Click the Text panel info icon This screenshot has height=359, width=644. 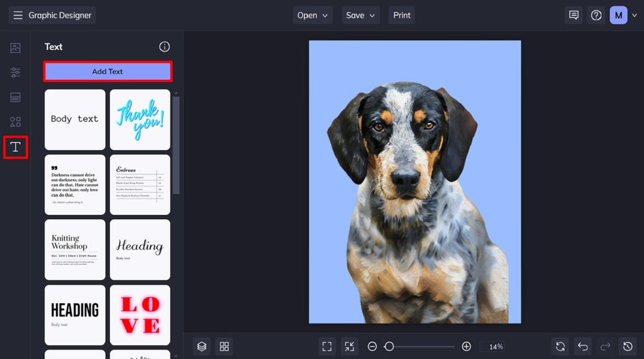click(164, 47)
